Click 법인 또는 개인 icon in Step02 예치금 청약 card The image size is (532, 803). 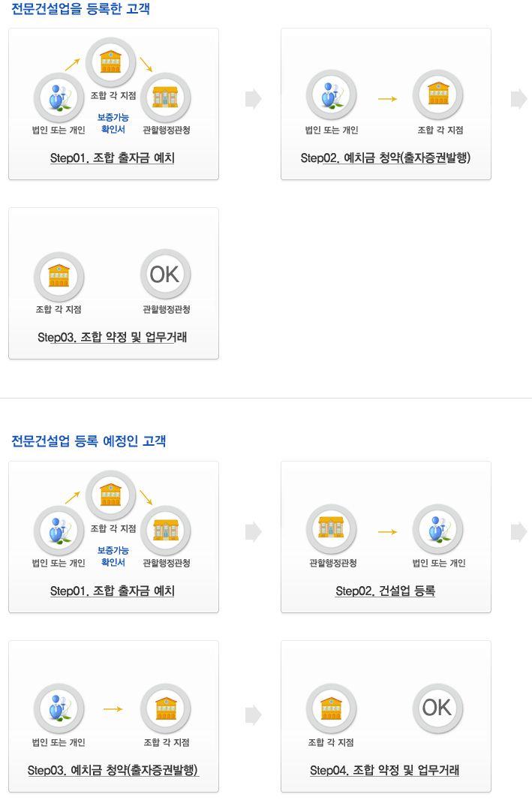coord(331,96)
